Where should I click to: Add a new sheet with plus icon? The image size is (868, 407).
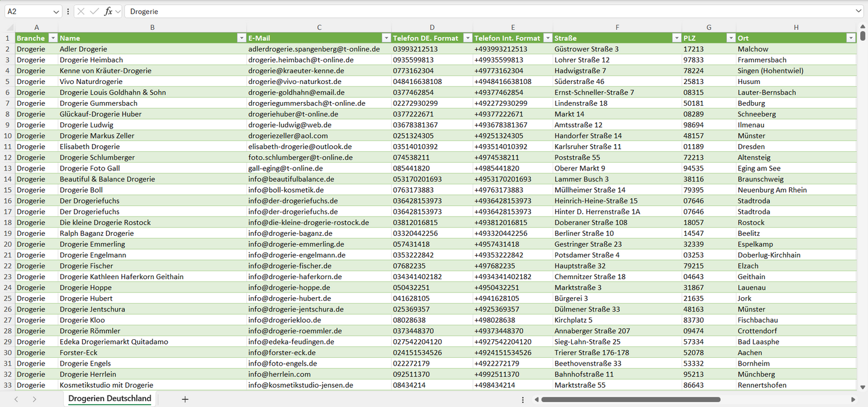(x=185, y=399)
